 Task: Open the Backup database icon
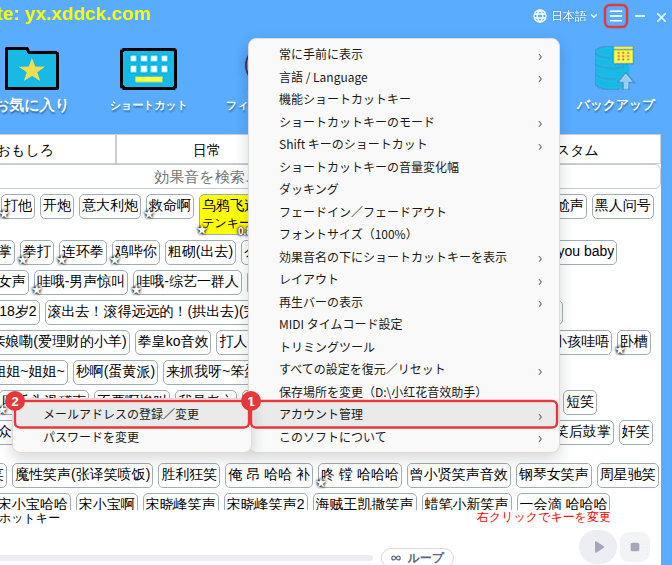(x=615, y=68)
